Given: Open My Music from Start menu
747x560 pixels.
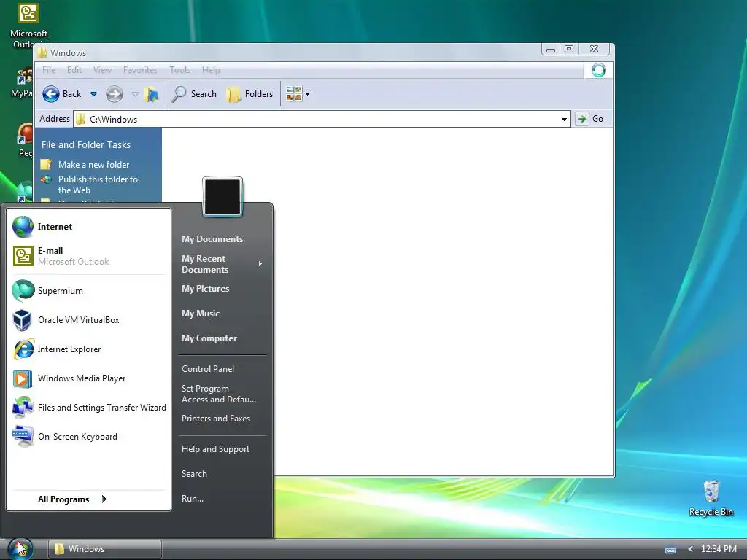Looking at the screenshot, I should pos(201,314).
